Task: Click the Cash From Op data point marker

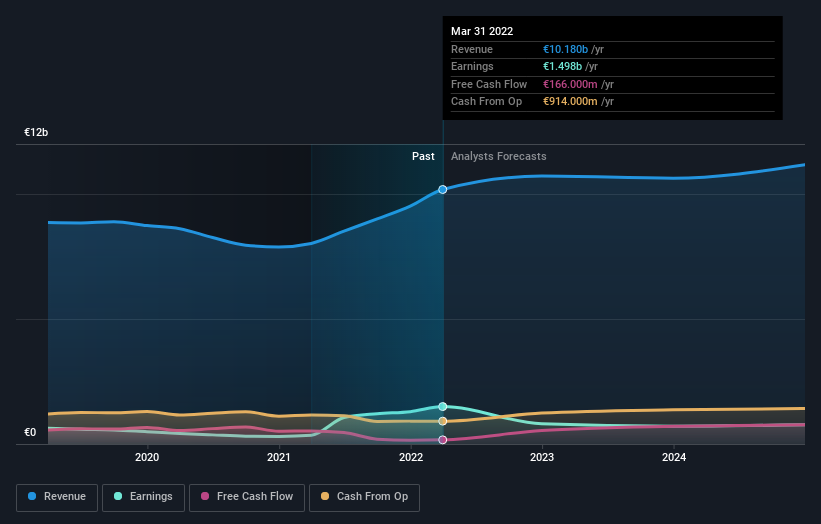Action: click(443, 421)
